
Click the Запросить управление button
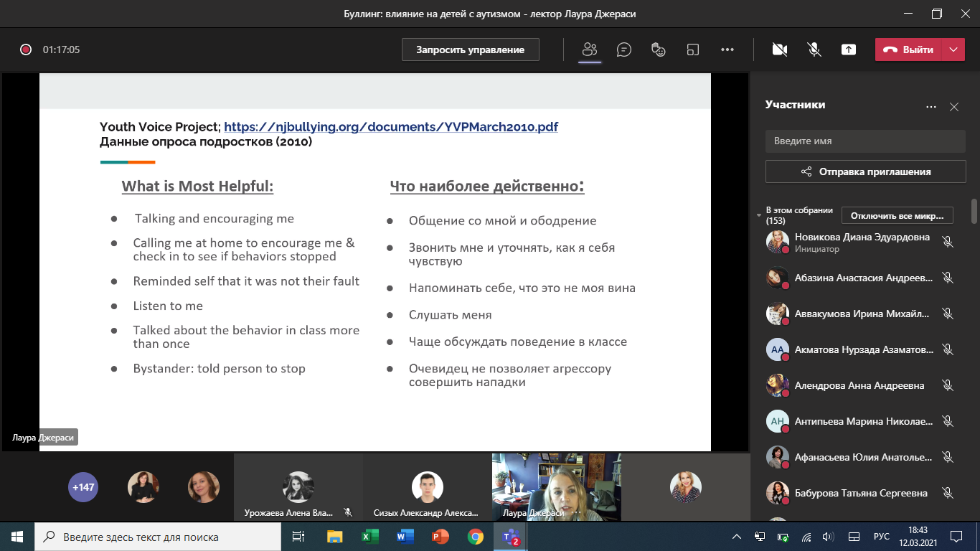(x=471, y=50)
